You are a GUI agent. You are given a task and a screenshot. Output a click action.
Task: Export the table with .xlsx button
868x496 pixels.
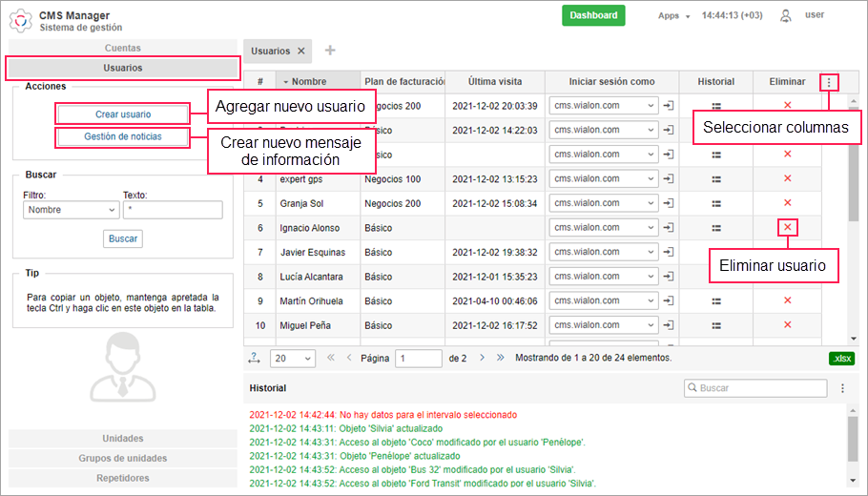[x=842, y=359]
